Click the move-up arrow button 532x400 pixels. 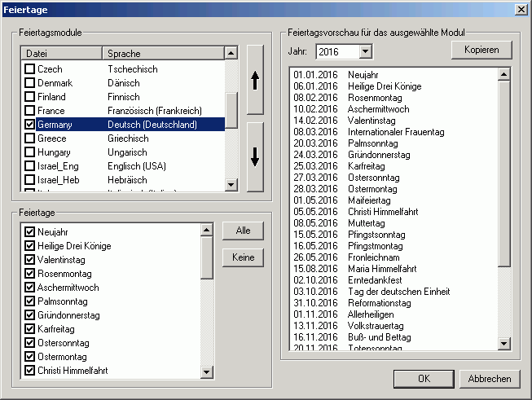pos(255,80)
